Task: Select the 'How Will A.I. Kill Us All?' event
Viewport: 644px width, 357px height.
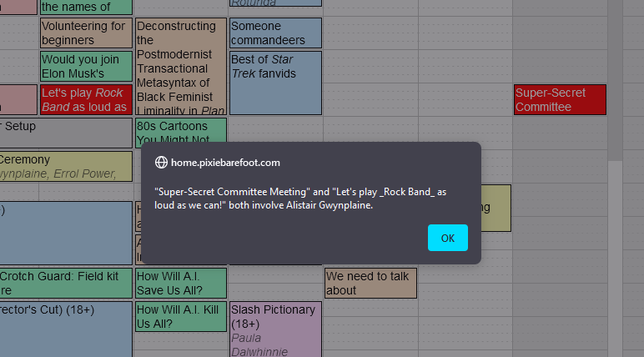Action: [181, 316]
